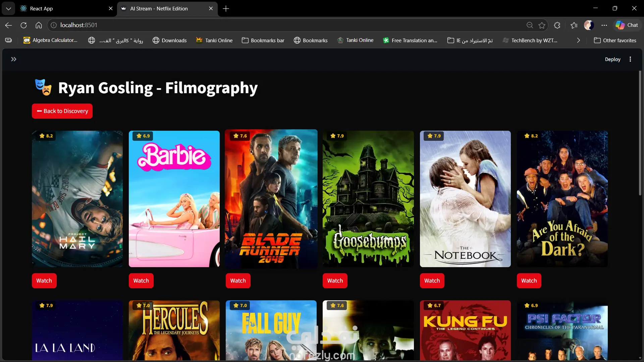Open a new browser tab
644x362 pixels.
point(226,9)
